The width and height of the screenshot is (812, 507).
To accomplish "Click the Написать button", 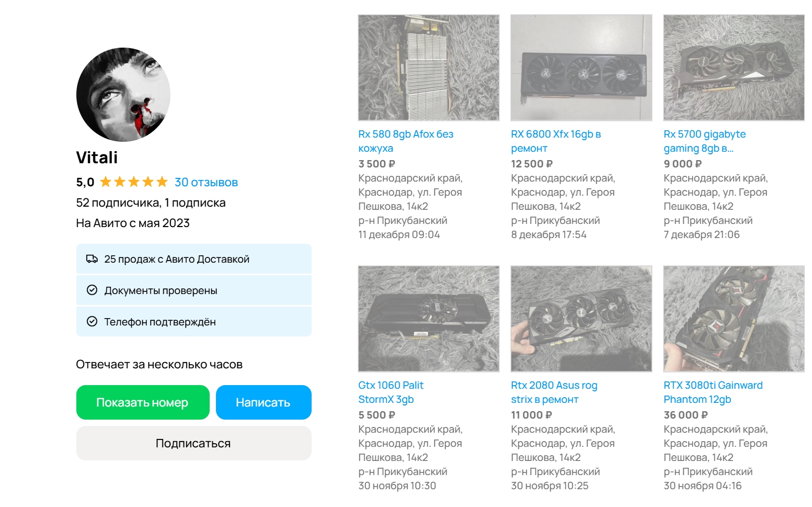I will point(264,402).
